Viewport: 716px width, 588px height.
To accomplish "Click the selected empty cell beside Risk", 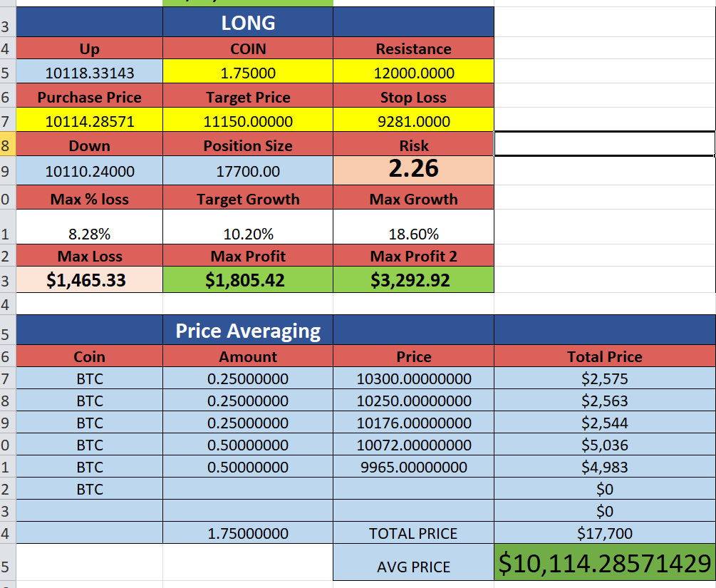I will pyautogui.click(x=605, y=144).
